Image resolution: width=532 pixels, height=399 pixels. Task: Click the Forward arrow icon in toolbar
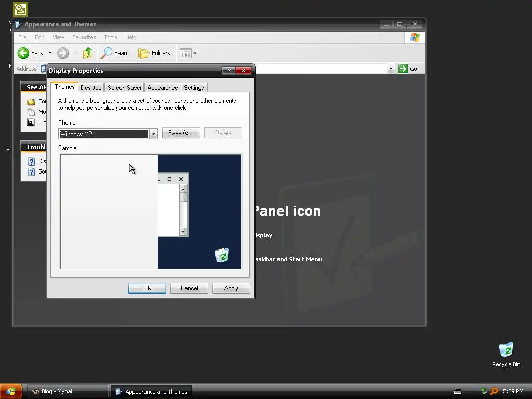tap(63, 53)
